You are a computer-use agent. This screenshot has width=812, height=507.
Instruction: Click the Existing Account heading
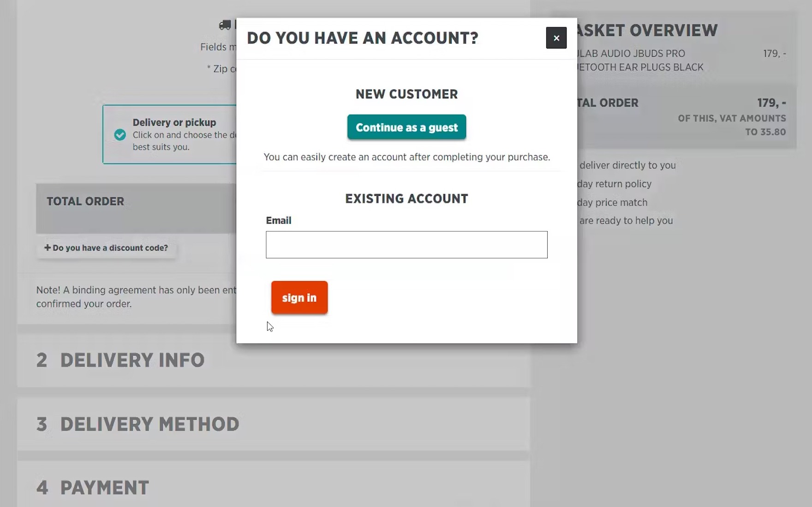[x=406, y=199]
